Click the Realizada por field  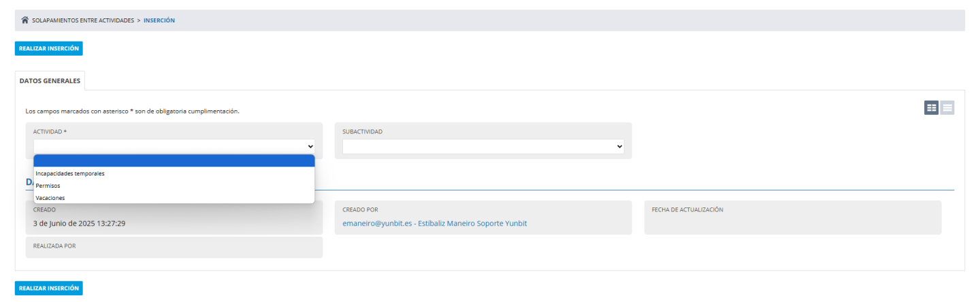[174, 247]
